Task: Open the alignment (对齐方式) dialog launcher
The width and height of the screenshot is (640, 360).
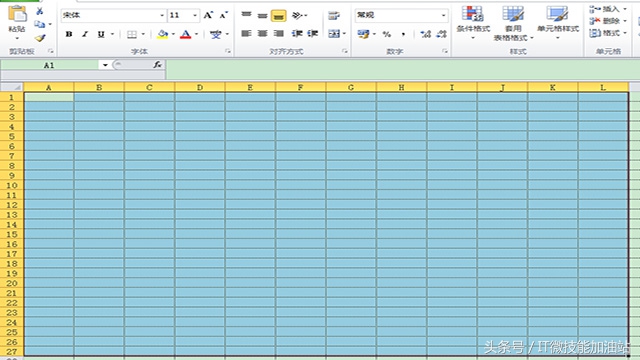Action: pos(345,51)
